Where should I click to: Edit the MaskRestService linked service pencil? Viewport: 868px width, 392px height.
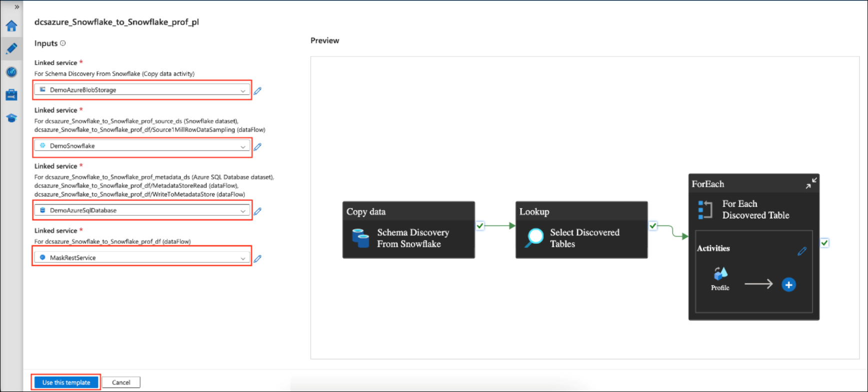(x=257, y=258)
